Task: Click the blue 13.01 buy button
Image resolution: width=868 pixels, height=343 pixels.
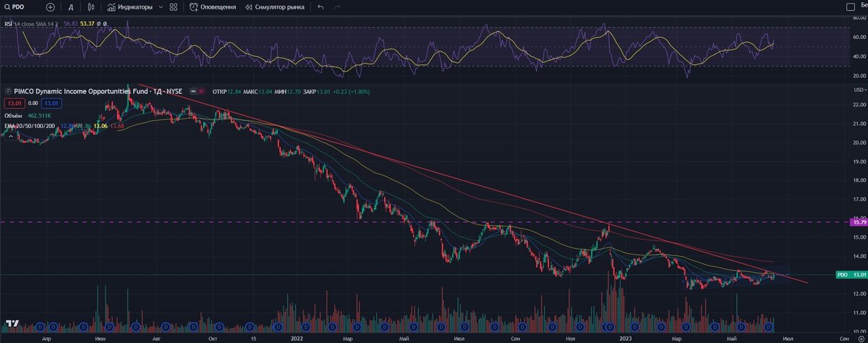Action: point(51,103)
